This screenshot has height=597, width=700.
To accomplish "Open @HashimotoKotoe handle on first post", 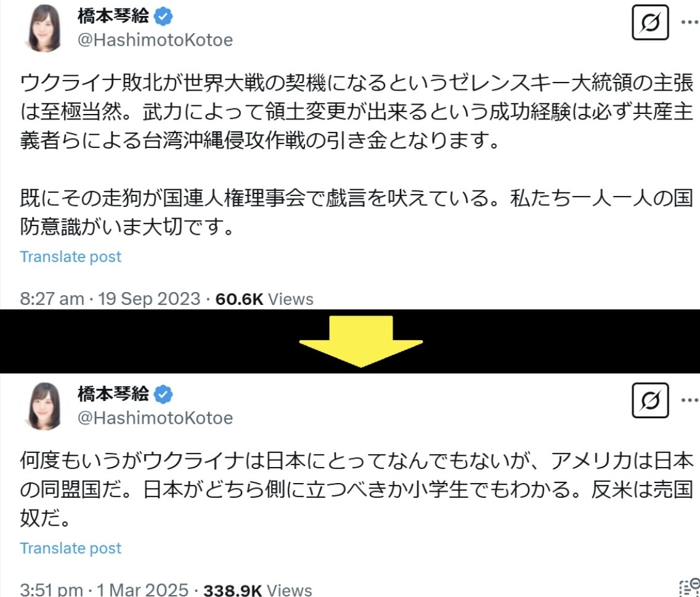I will 155,40.
